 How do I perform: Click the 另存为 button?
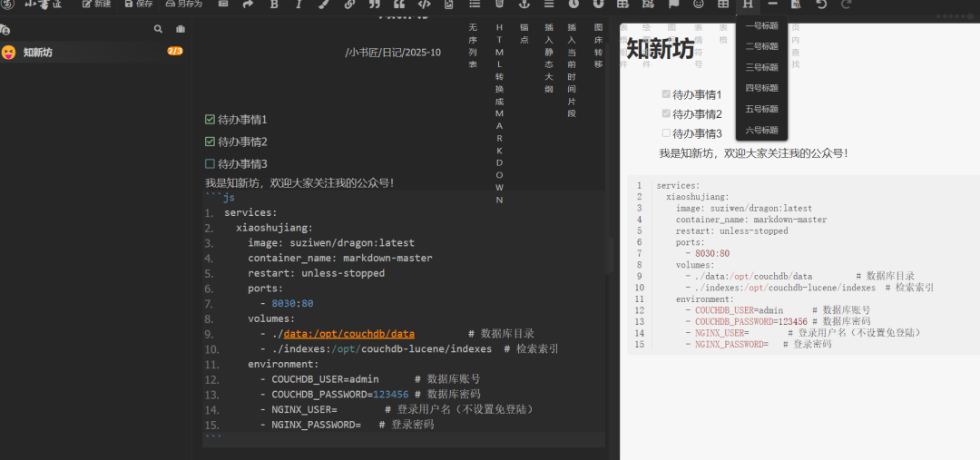[184, 5]
